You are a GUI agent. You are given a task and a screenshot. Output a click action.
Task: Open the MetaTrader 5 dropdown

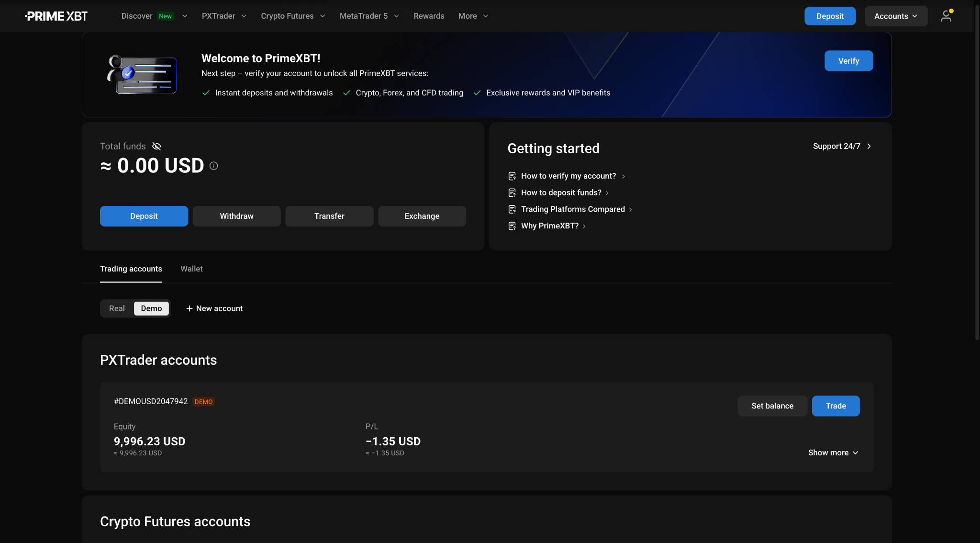click(369, 16)
